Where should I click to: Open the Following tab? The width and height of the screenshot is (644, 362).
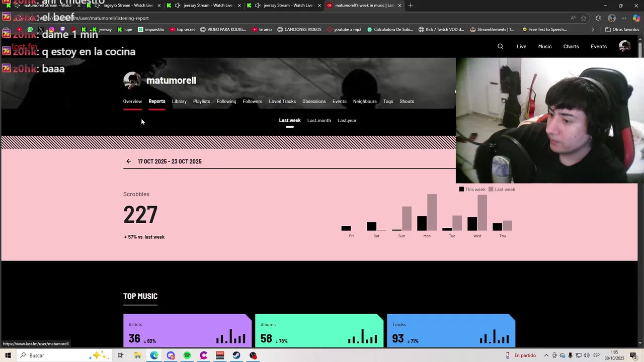(226, 102)
